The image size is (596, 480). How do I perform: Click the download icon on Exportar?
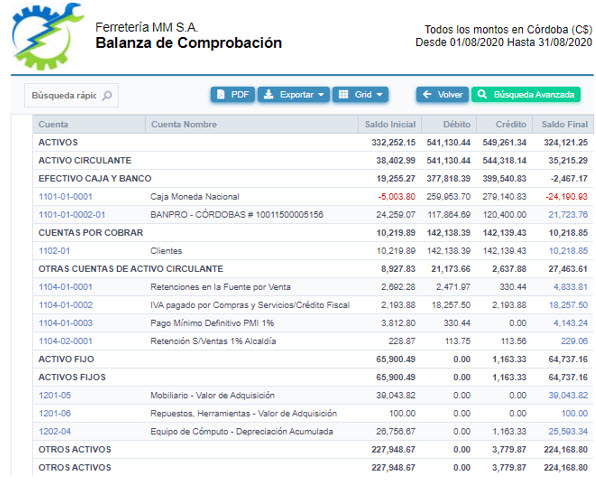coord(268,95)
